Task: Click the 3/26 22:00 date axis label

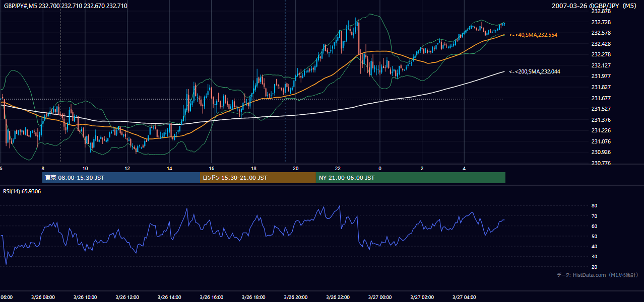Action: click(x=337, y=297)
